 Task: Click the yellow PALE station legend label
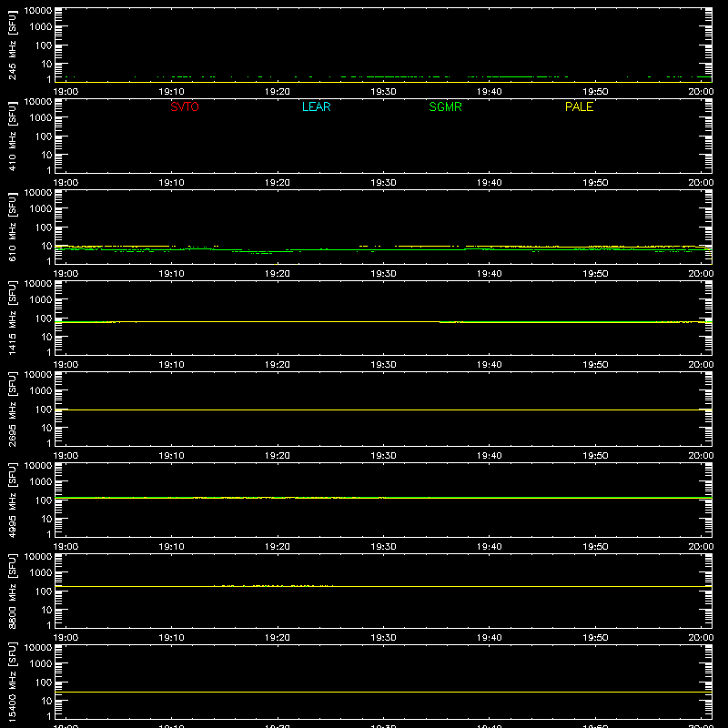(579, 106)
